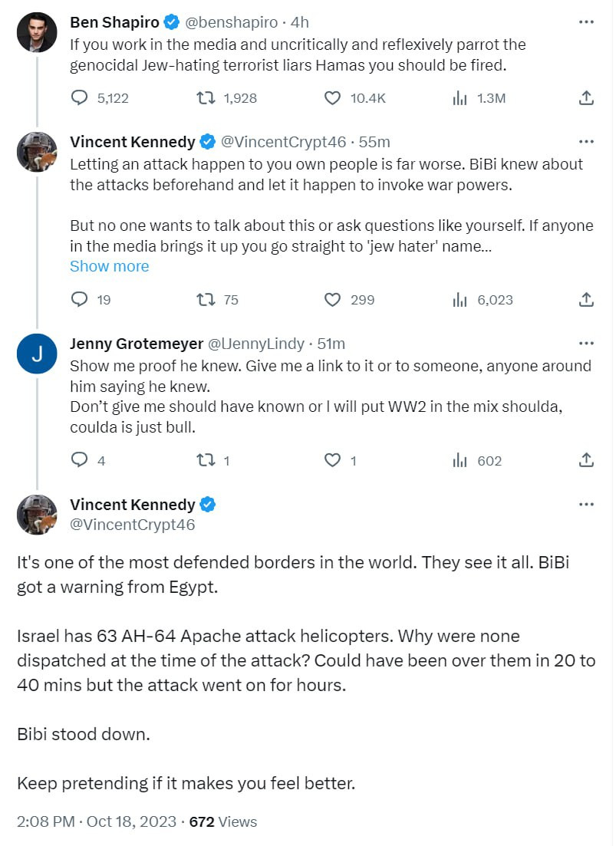Open the main tweet's three-dot menu
616x846 pixels.
coord(586,504)
